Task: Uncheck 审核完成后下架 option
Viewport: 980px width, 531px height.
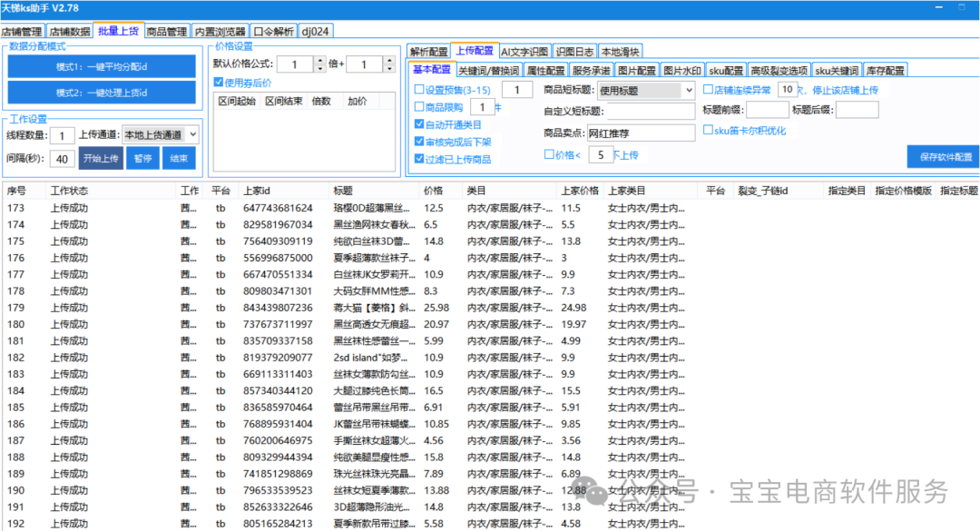Action: (x=419, y=142)
